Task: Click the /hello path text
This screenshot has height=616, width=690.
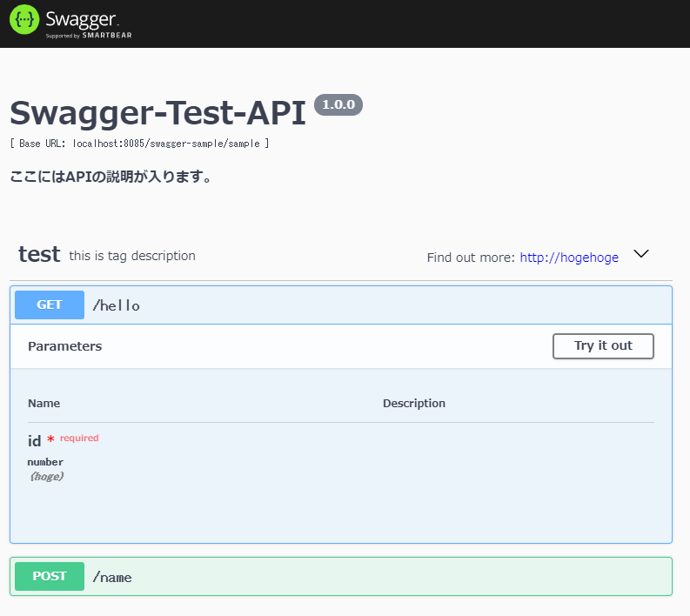Action: click(x=117, y=305)
